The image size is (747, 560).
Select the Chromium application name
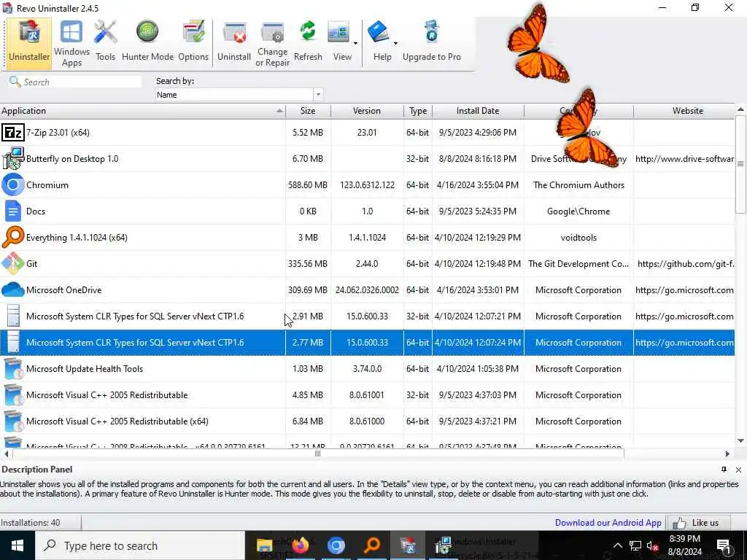coord(47,184)
